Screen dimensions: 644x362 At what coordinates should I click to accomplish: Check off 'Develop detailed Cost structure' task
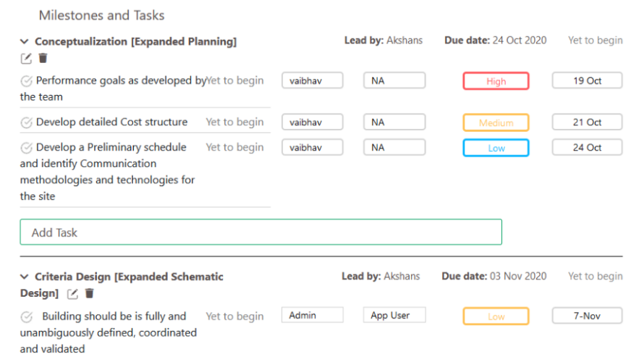(27, 122)
